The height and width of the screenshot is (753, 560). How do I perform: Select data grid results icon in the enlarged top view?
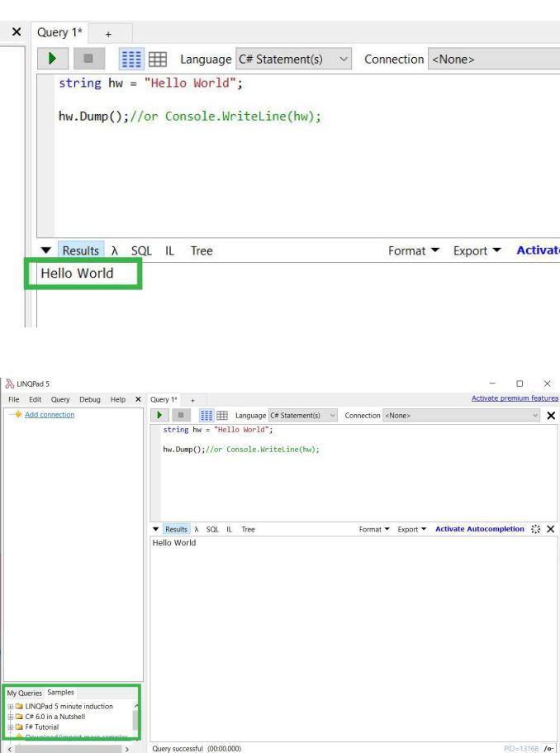[x=158, y=59]
